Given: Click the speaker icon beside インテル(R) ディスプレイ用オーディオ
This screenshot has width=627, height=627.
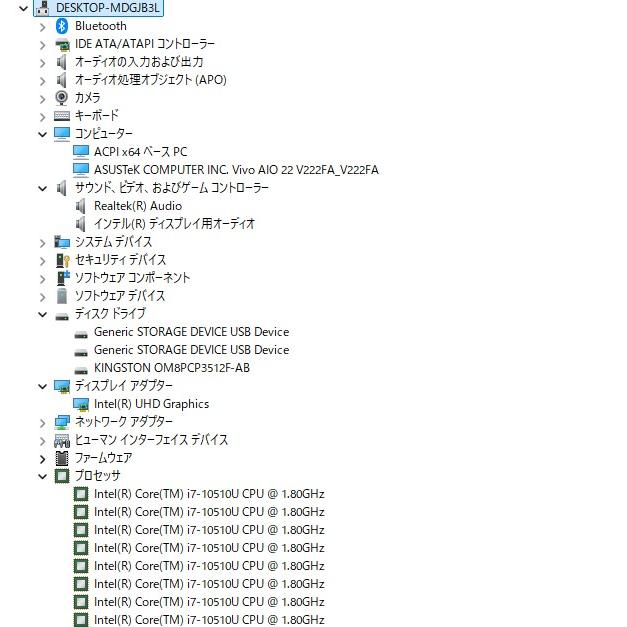Looking at the screenshot, I should click(x=80, y=224).
